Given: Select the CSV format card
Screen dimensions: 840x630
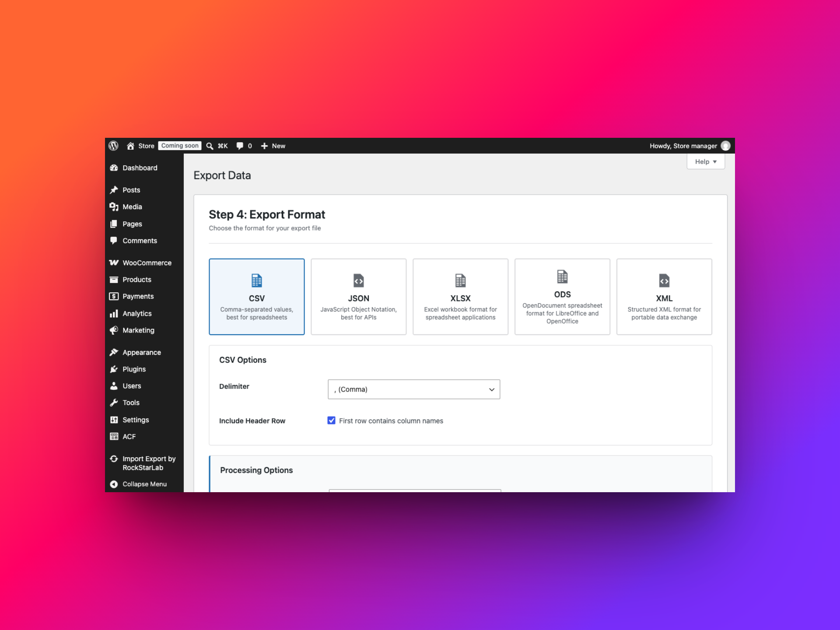Looking at the screenshot, I should [257, 297].
